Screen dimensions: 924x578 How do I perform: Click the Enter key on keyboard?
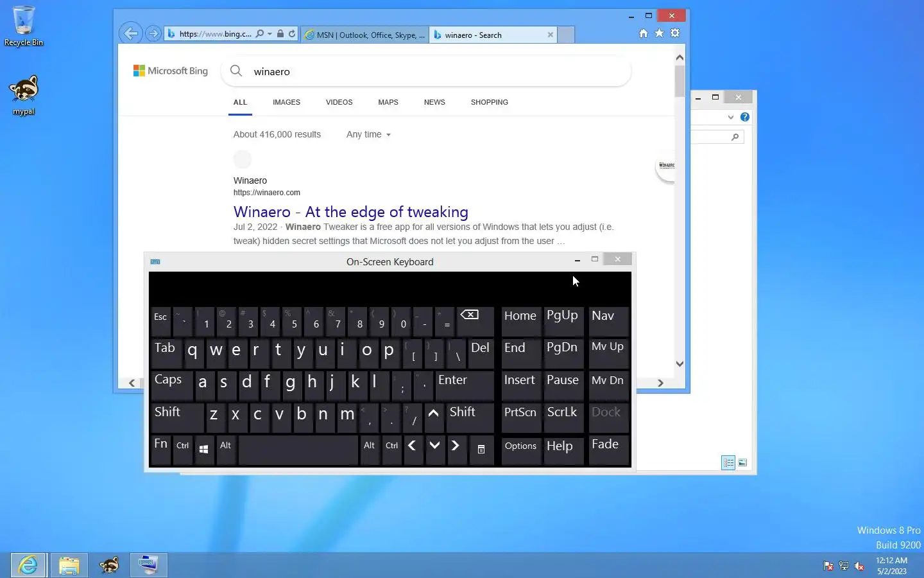coord(465,385)
